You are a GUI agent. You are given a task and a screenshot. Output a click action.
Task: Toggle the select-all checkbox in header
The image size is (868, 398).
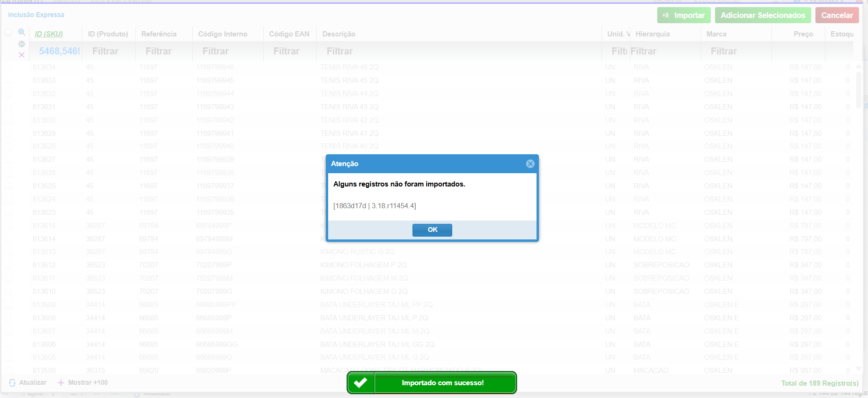click(x=9, y=33)
